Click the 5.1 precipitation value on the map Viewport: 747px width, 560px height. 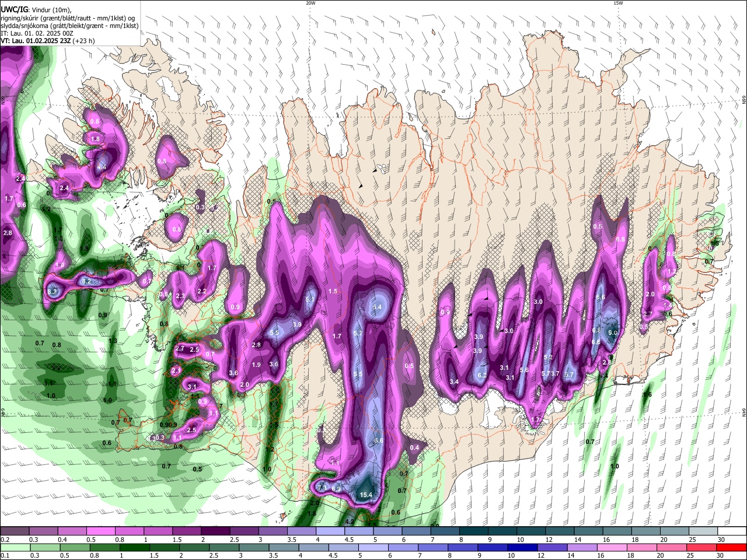pos(310,299)
